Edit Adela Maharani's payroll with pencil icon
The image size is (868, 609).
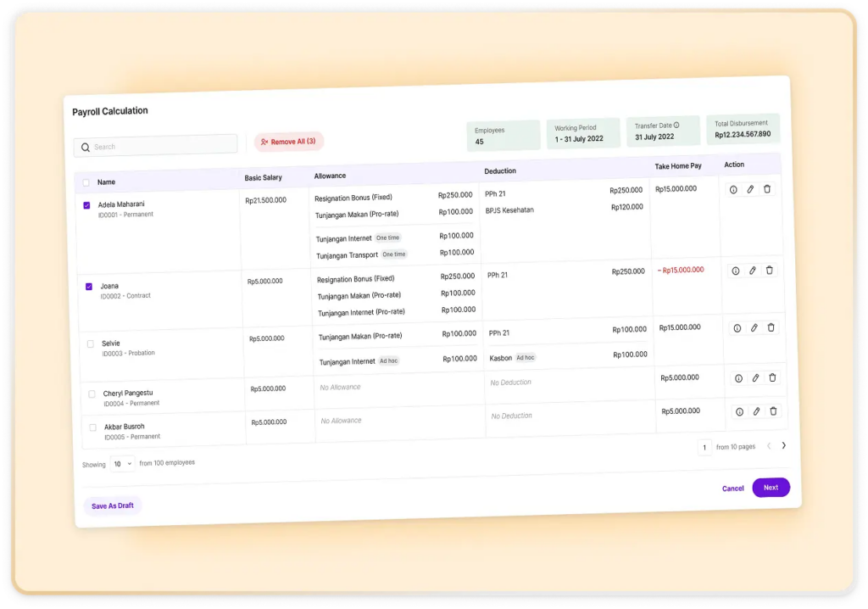pos(750,189)
